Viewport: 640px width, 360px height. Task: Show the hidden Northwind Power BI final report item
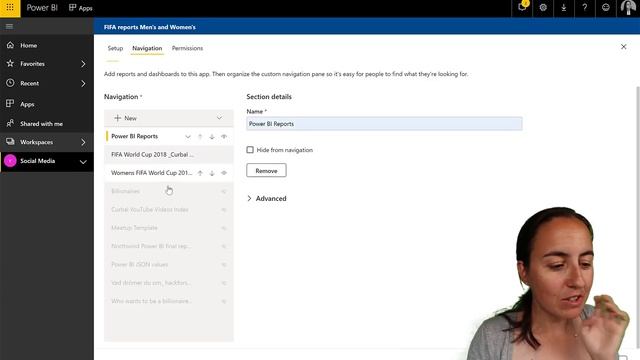(x=224, y=247)
